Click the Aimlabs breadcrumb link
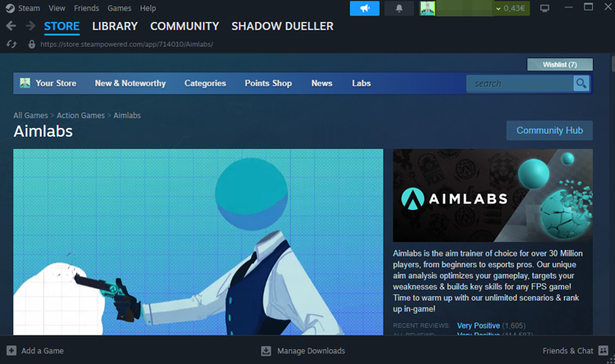615x364 pixels. tap(127, 116)
